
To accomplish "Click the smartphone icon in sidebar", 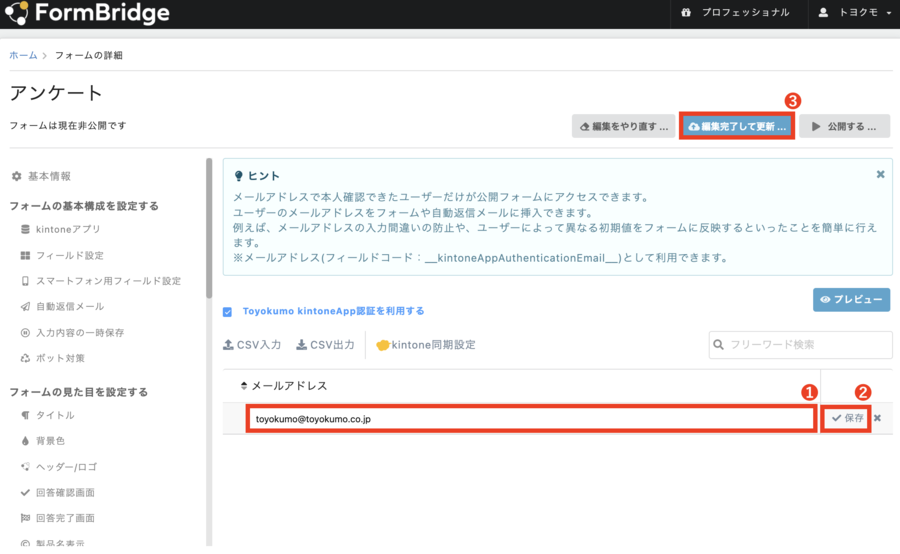I will [x=25, y=281].
